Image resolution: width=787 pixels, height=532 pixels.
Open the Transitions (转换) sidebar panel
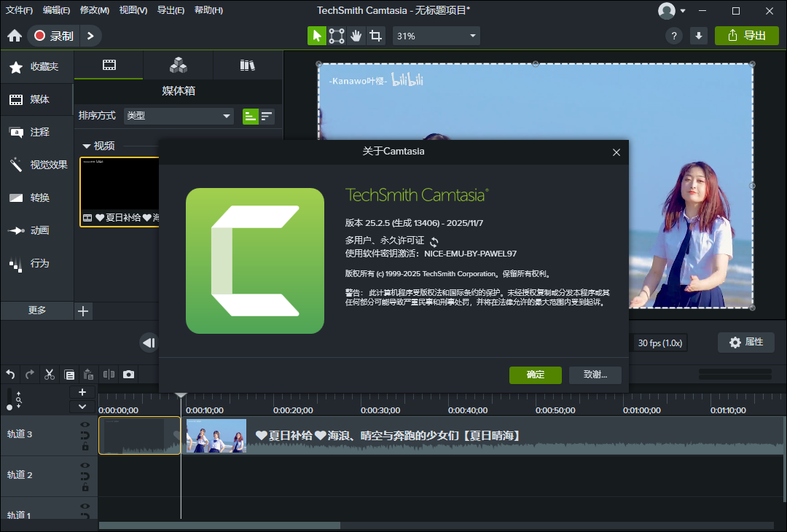[36, 197]
